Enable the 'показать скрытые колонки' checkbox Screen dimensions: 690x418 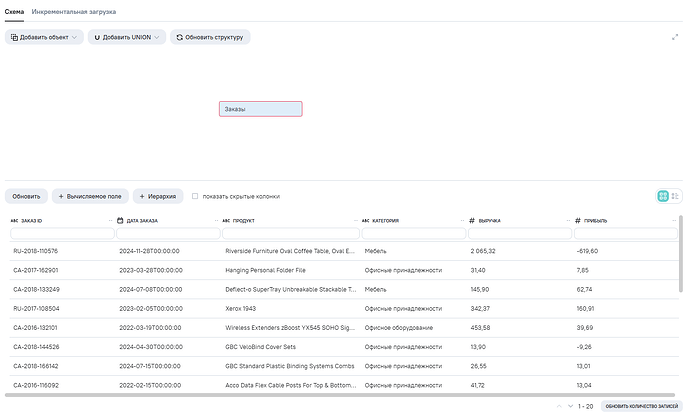(x=195, y=196)
